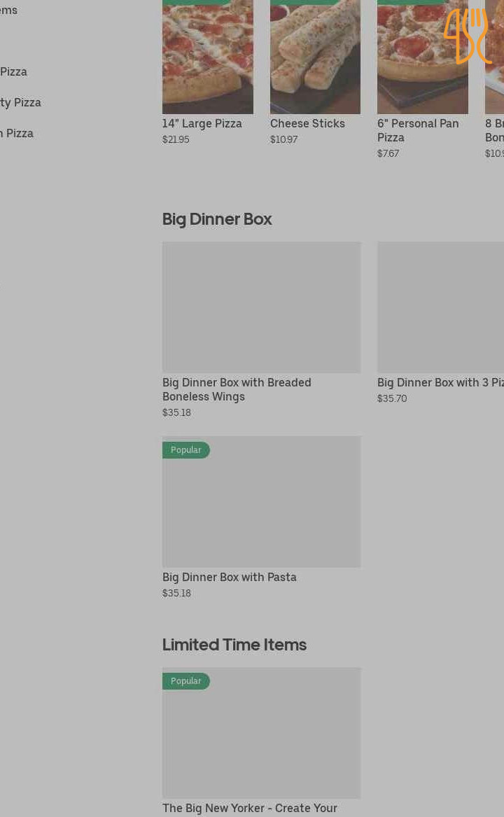Open the 14" Large Pizza photo

point(207,57)
